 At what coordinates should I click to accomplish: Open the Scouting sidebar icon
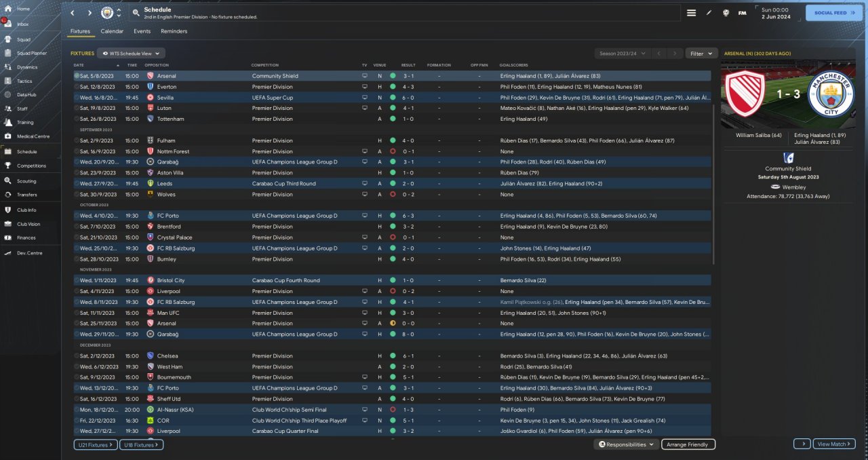click(9, 181)
